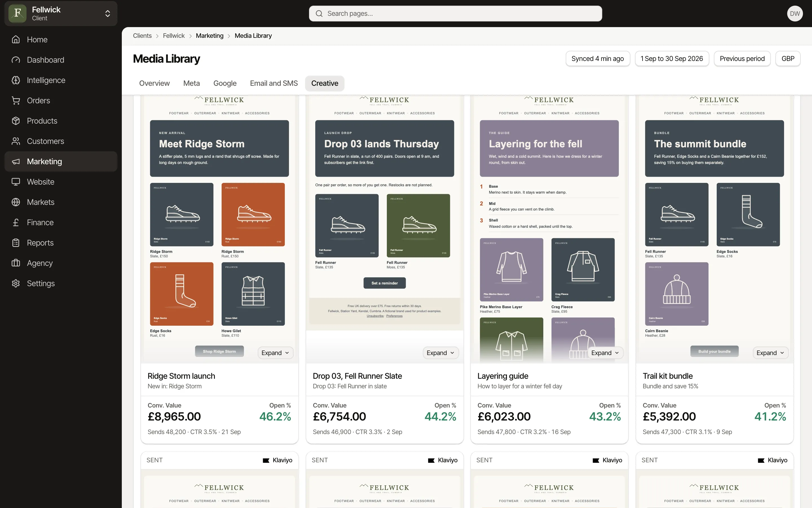The height and width of the screenshot is (508, 812).
Task: Expand the Layering guide email preview
Action: click(x=605, y=353)
